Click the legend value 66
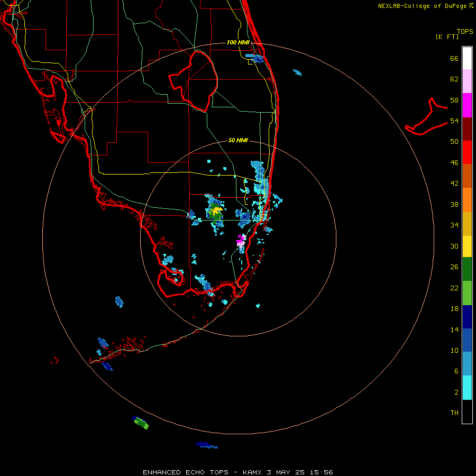 454,59
